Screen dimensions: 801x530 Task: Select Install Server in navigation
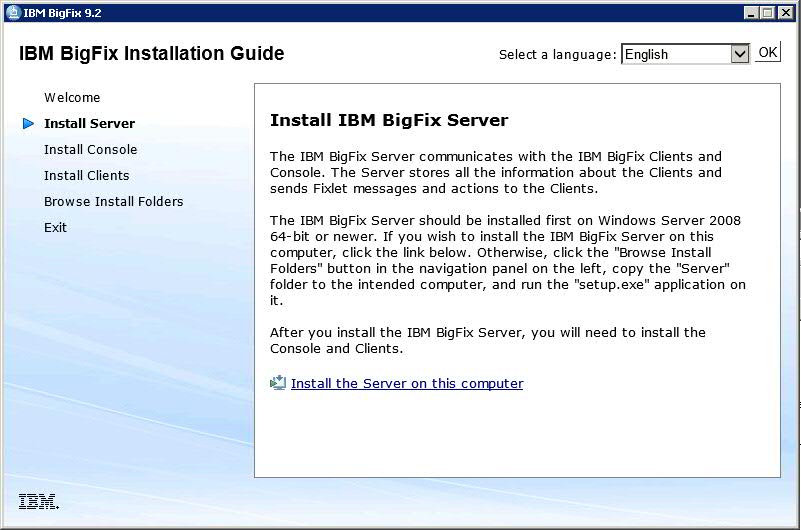pyautogui.click(x=89, y=124)
